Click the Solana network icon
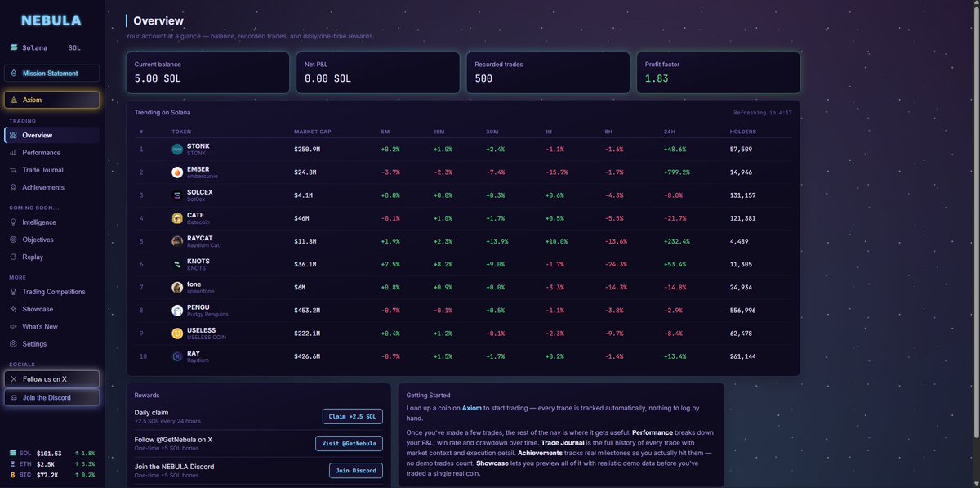 point(13,48)
